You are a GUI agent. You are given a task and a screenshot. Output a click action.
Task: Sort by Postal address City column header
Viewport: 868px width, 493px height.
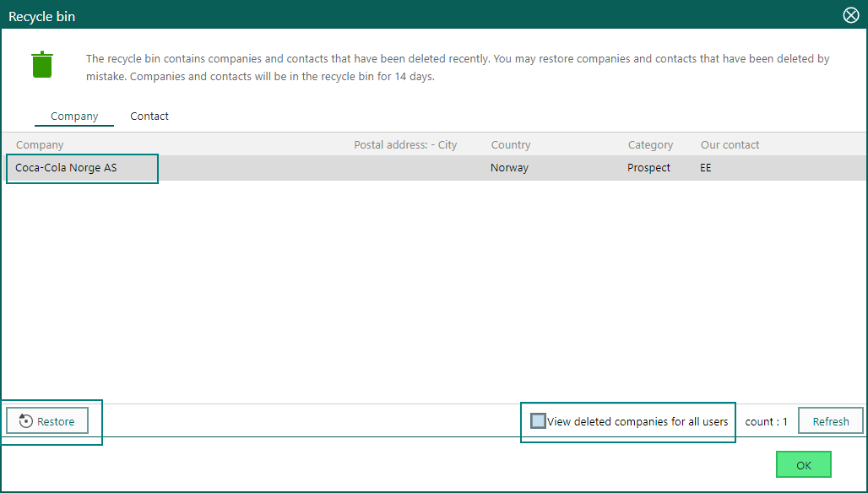pyautogui.click(x=405, y=145)
